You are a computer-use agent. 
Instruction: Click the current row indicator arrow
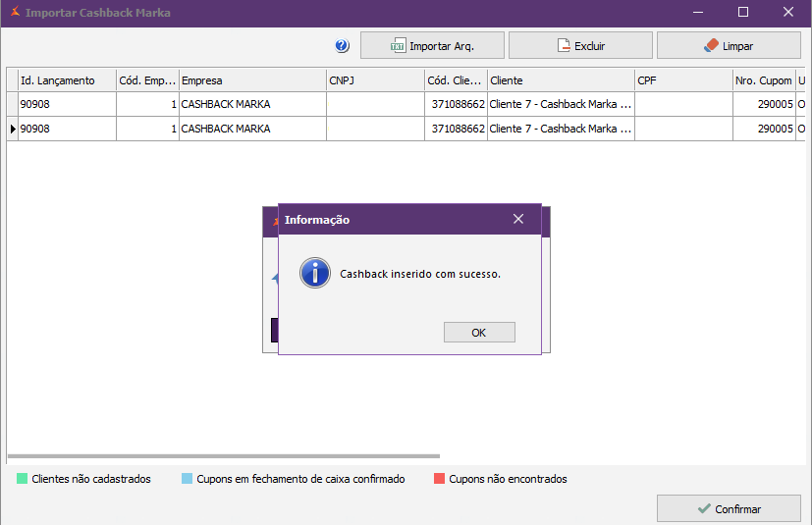point(13,129)
